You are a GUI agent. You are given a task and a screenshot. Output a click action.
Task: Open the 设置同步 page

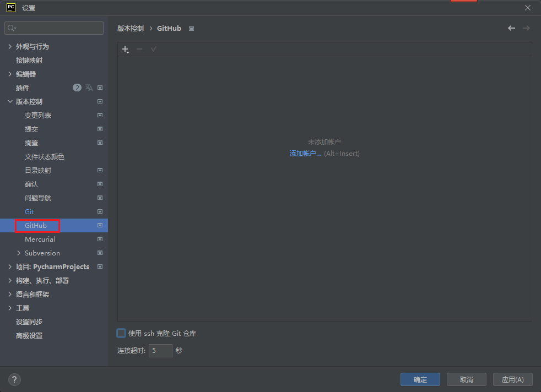pyautogui.click(x=29, y=322)
